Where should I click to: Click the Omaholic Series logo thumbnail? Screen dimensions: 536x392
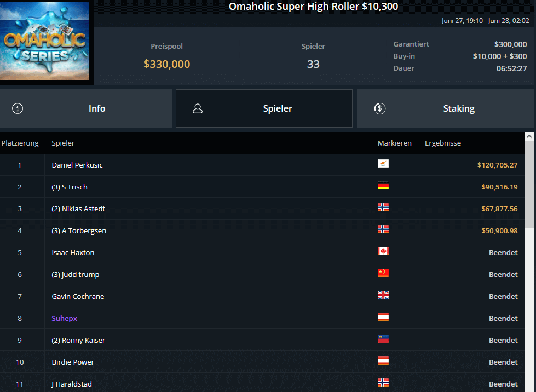click(46, 41)
